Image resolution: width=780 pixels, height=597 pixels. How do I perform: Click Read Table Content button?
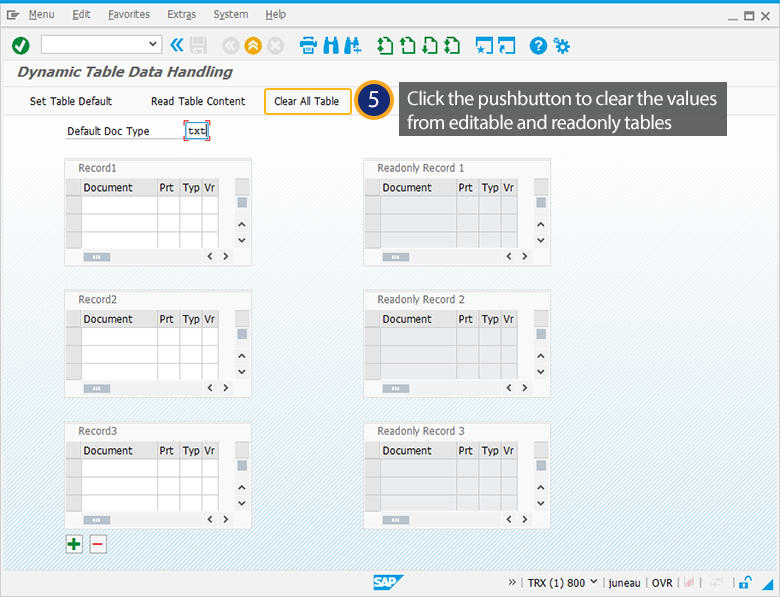(x=198, y=101)
